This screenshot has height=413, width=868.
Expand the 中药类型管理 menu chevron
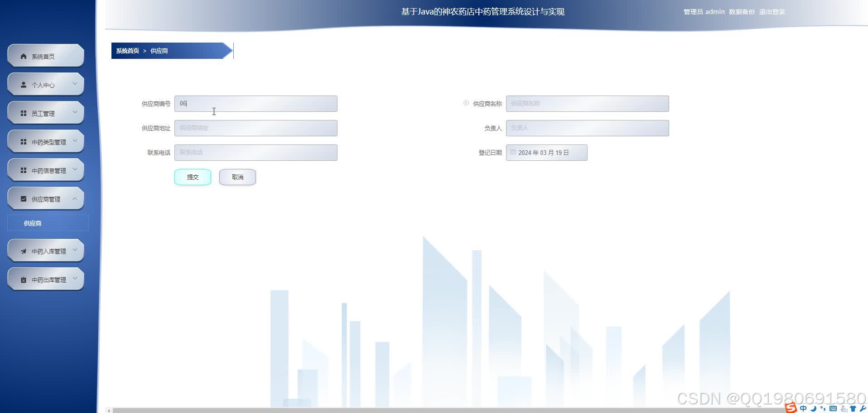pos(75,140)
